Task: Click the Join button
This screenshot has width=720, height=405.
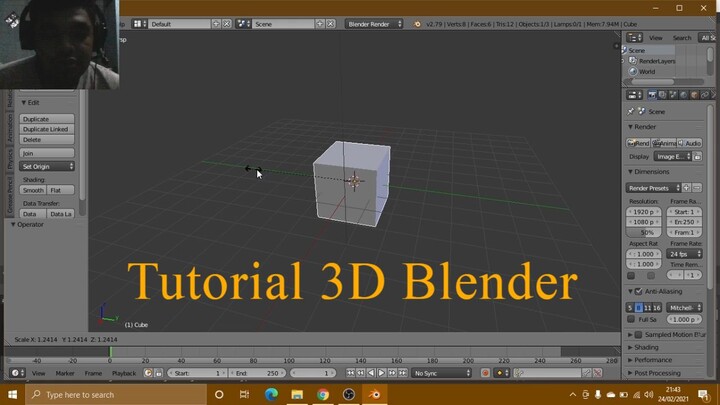Action: [x=47, y=153]
